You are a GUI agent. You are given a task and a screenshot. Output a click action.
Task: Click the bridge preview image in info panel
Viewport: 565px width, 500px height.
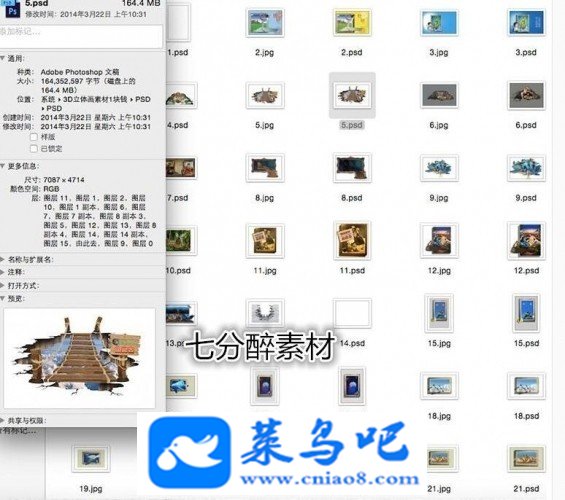pos(79,358)
